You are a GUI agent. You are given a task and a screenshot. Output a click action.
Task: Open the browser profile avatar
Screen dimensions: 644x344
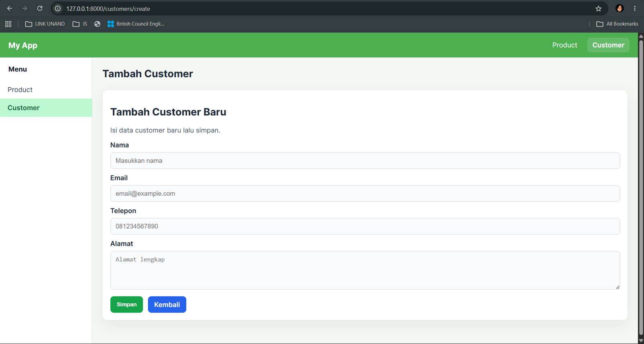619,8
